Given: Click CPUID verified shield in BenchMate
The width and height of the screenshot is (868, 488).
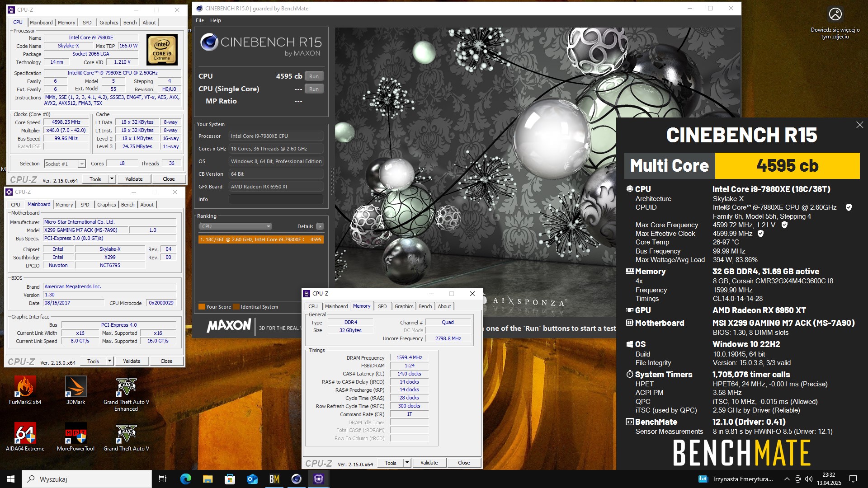Looking at the screenshot, I should click(x=849, y=207).
